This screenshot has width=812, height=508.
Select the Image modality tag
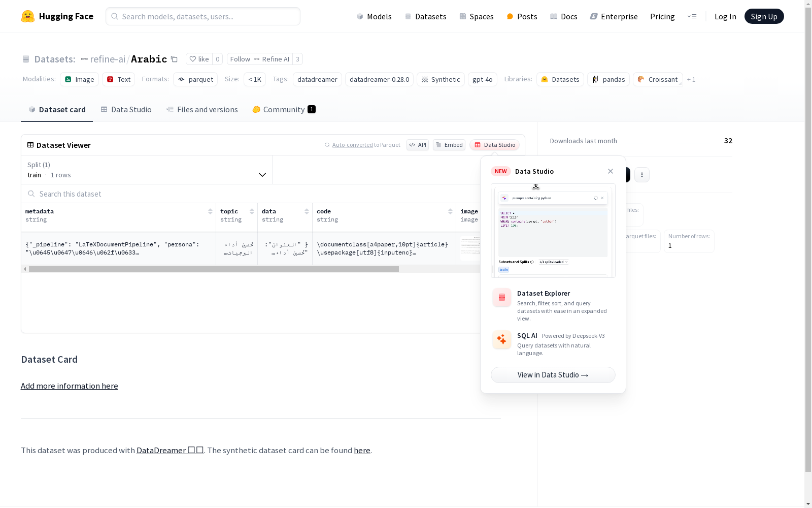(x=79, y=79)
